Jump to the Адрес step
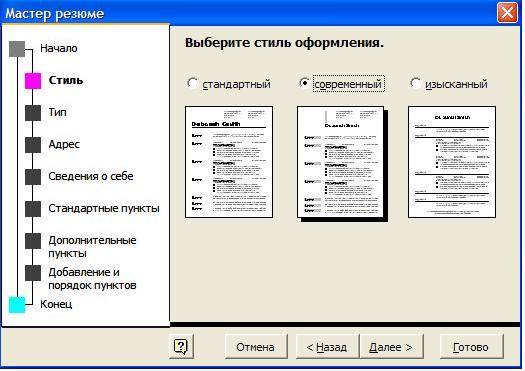This screenshot has height=371, width=525. (64, 144)
